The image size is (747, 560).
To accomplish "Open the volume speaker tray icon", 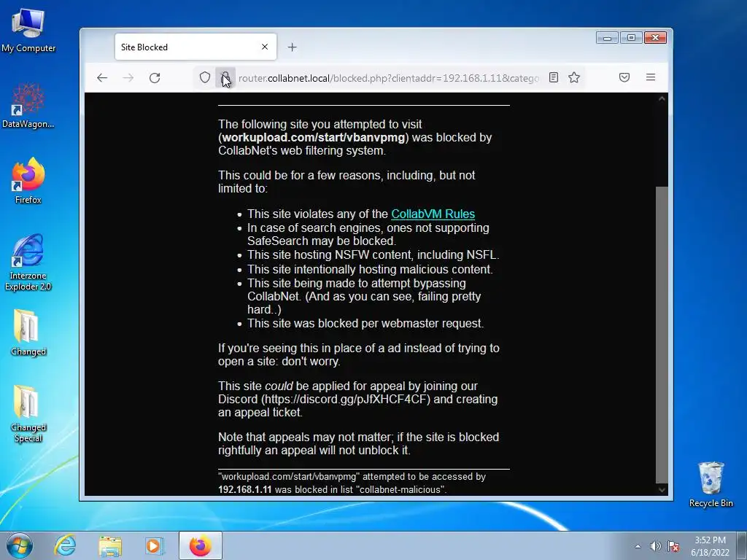I will pyautogui.click(x=656, y=546).
